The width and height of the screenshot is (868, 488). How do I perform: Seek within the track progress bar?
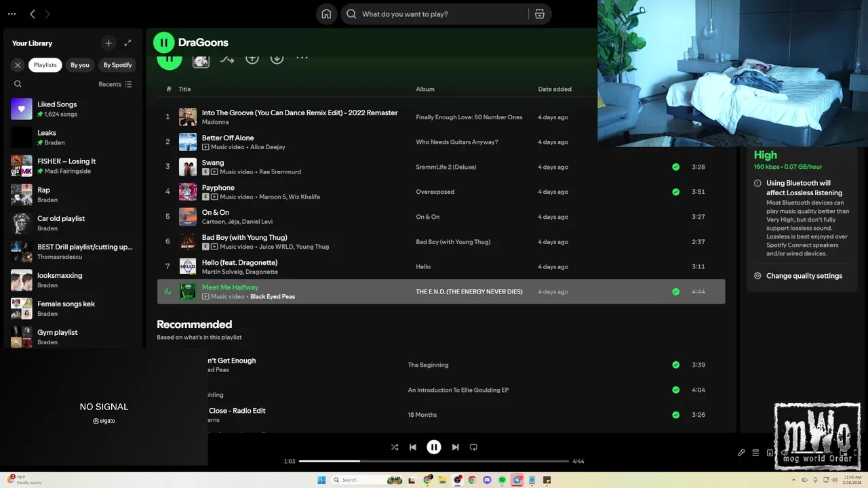point(434,461)
